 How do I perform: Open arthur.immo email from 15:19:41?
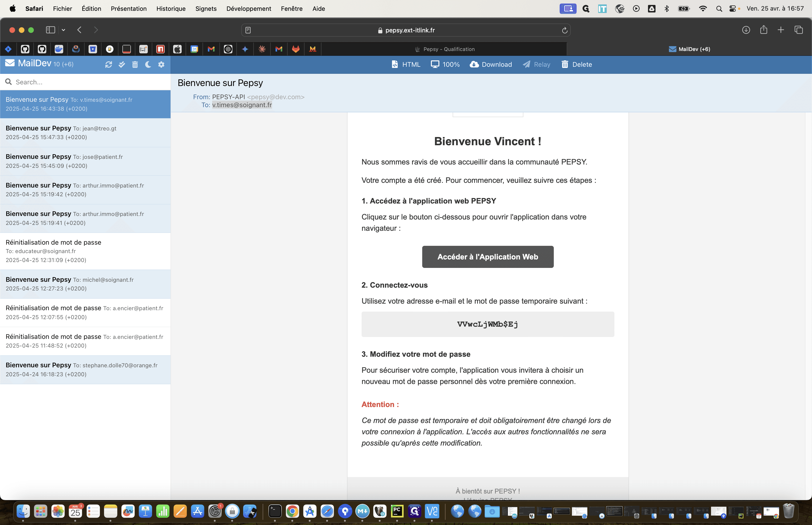(85, 218)
